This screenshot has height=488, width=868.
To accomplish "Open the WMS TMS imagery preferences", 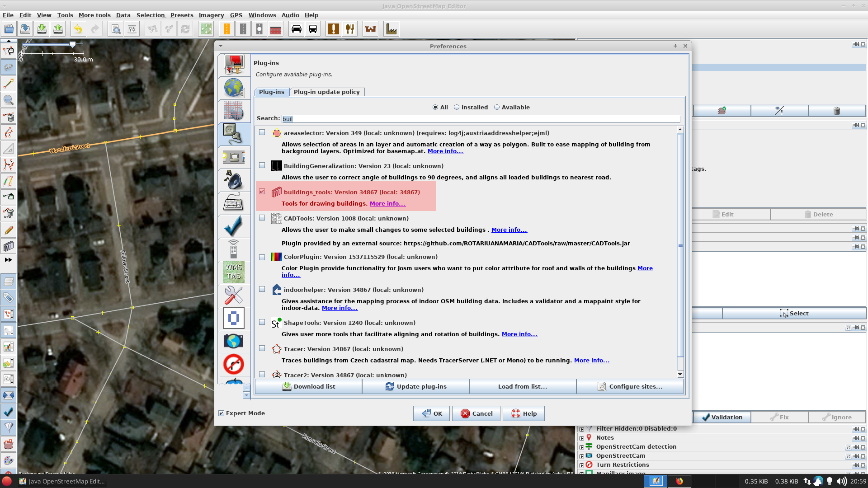I will tap(234, 272).
